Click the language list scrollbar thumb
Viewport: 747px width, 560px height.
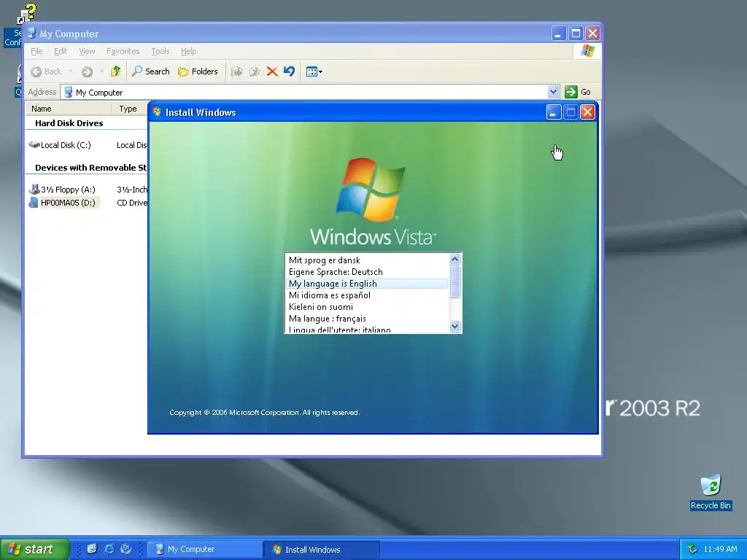[x=454, y=282]
